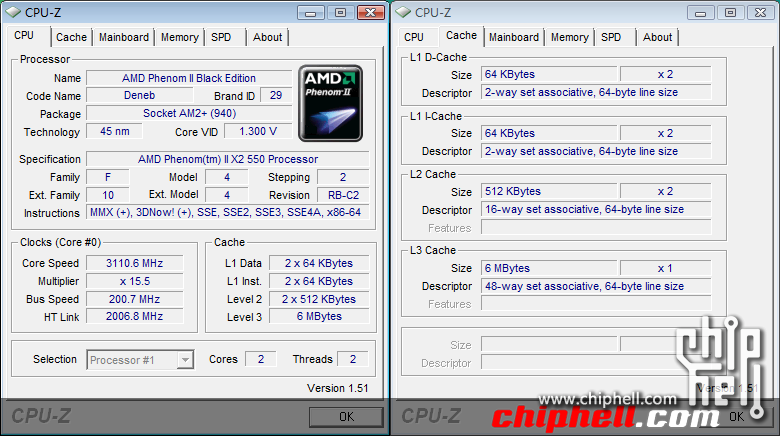780x436 pixels.
Task: Minimize the left CPU-Z window
Action: [310, 12]
